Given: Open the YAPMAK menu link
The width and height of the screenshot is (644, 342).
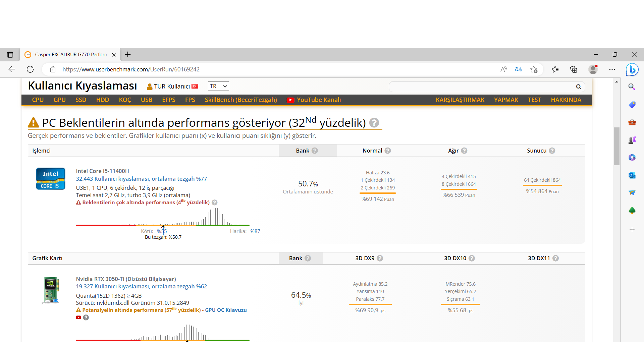Looking at the screenshot, I should 506,100.
